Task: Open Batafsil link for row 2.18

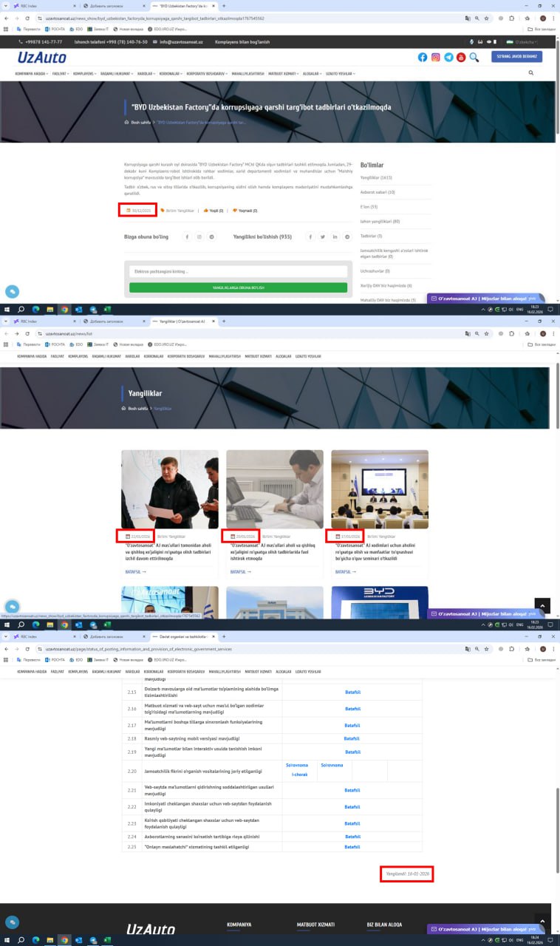Action: coord(352,738)
